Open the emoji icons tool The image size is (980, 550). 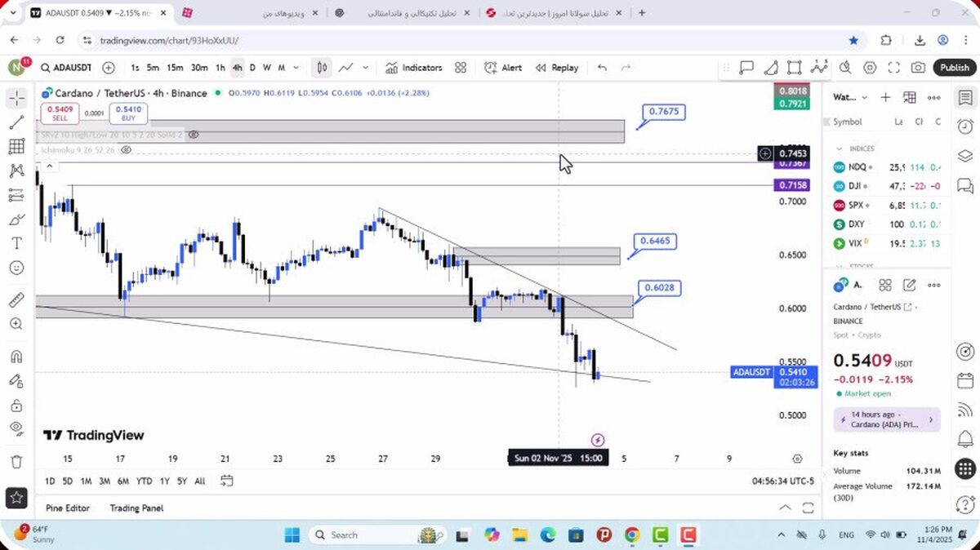[16, 268]
